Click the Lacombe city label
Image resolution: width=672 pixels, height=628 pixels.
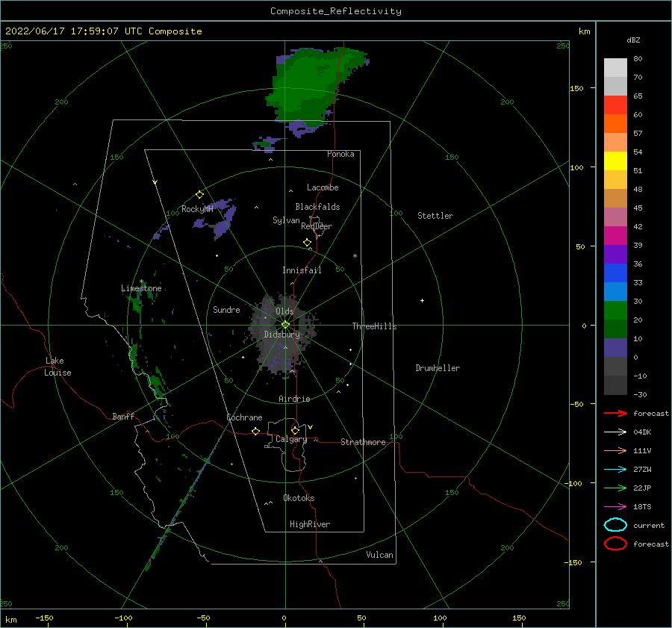click(323, 187)
